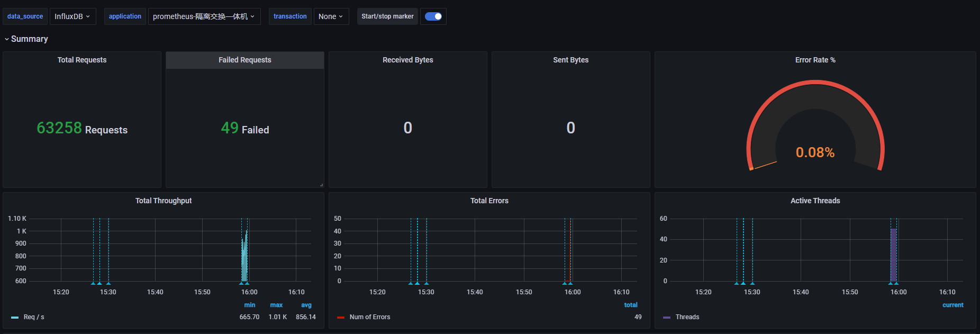Open the transaction None dropdown

[x=331, y=16]
